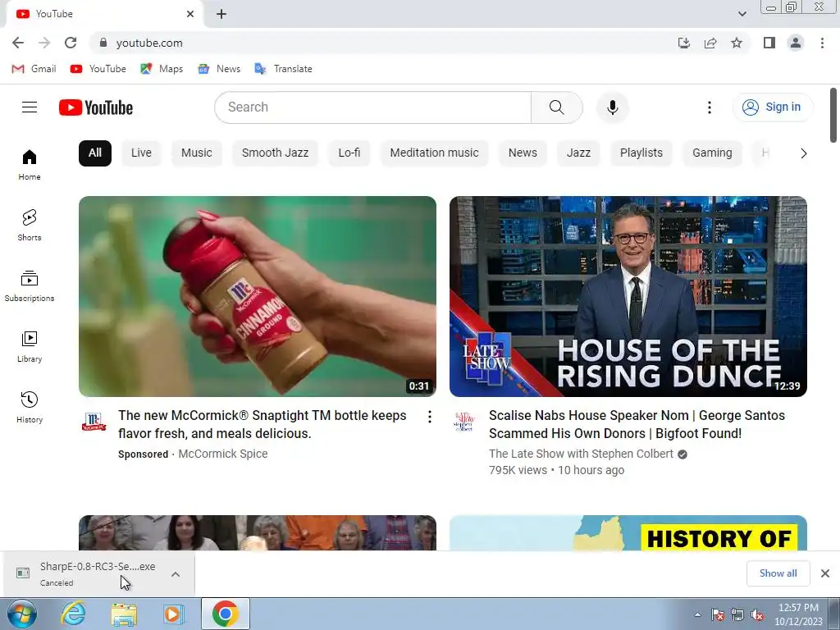Go to Home in sidebar
The image size is (840, 630).
tap(30, 164)
